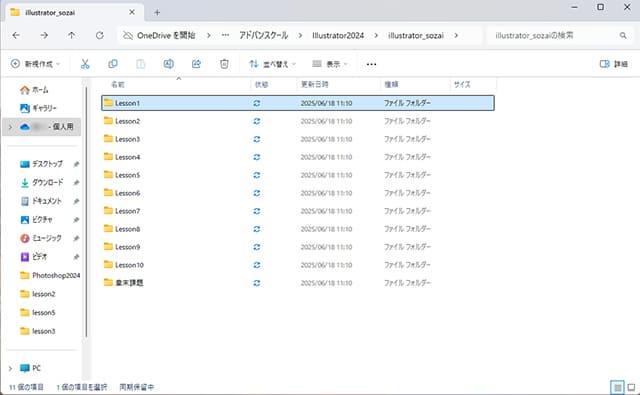
Task: Click sync status icon for Lesson10
Action: coord(257,265)
